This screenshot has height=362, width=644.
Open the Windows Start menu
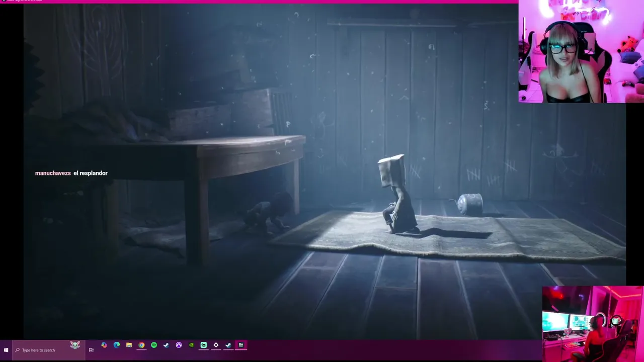(x=6, y=350)
